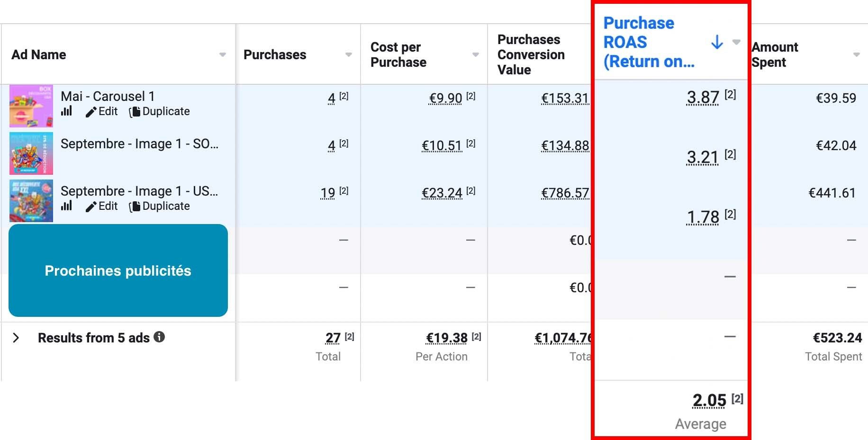Viewport: 868px width, 440px height.
Task: Open the Cost per Purchase column menu
Action: click(475, 55)
